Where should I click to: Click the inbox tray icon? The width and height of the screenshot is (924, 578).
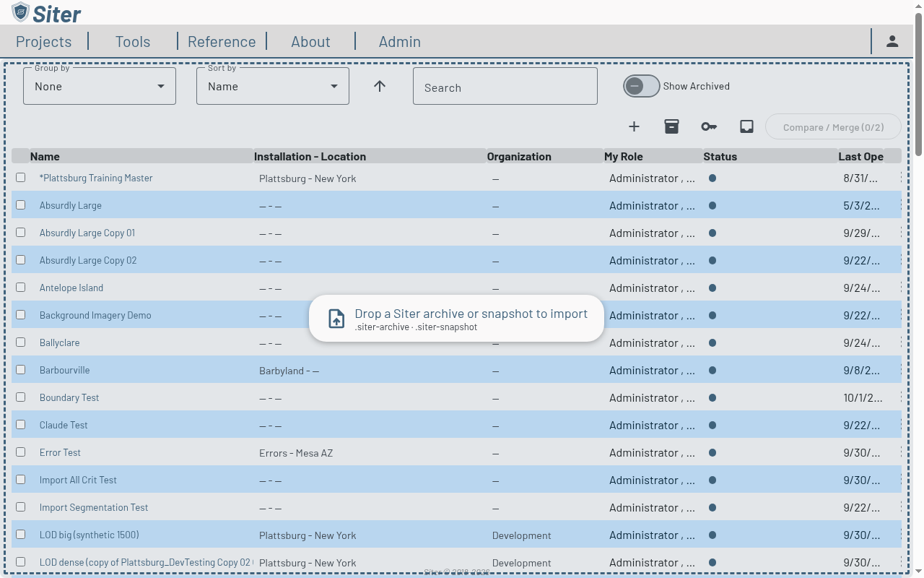[x=746, y=126]
